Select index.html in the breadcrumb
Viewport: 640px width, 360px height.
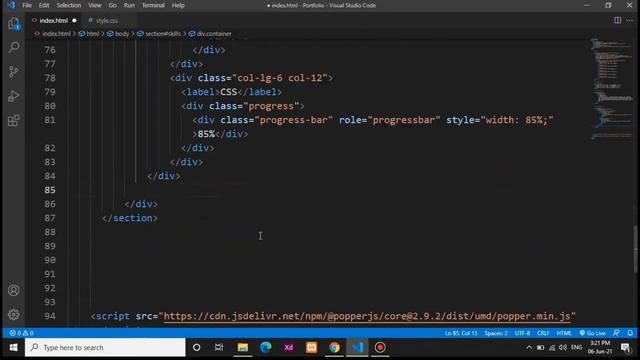pyautogui.click(x=56, y=34)
